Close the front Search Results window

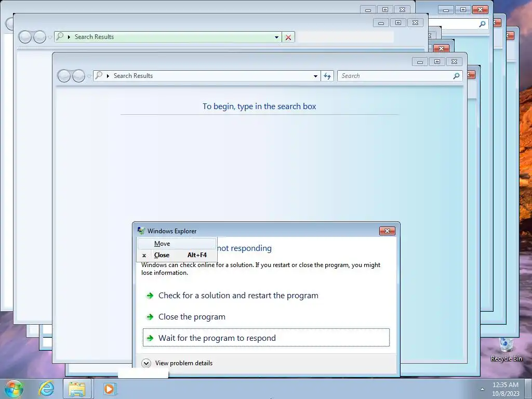(x=454, y=61)
